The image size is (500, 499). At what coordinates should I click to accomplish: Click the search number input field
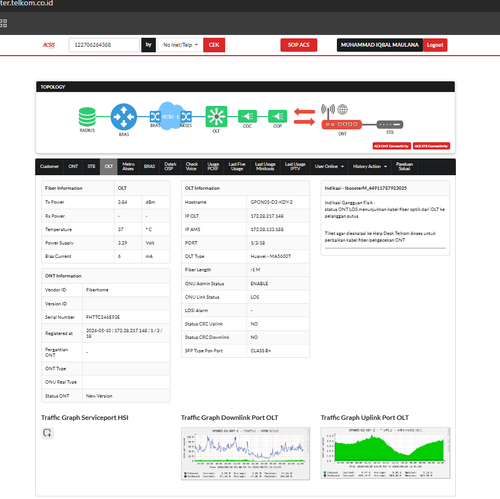coord(104,45)
